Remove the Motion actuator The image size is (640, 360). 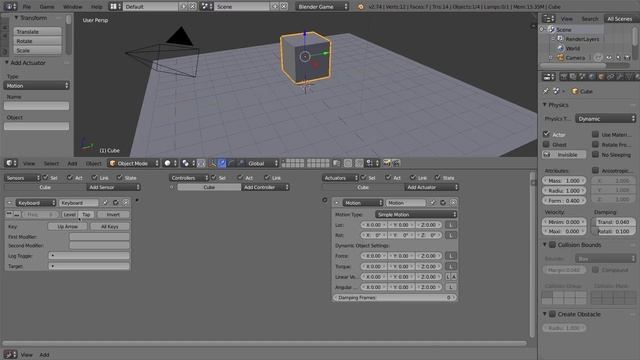[x=453, y=202]
